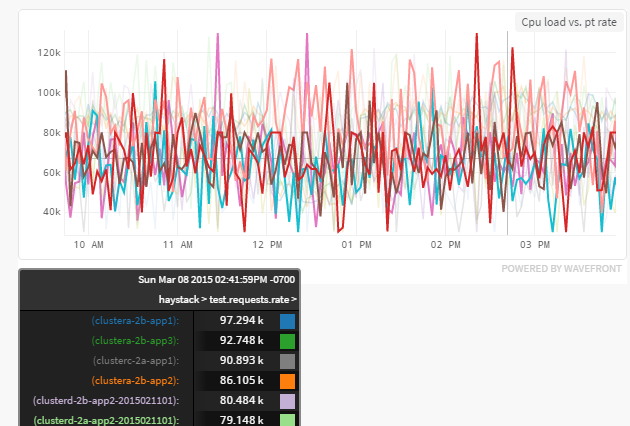Click the value 90.893 k
This screenshot has width=630, height=426.
click(x=241, y=360)
